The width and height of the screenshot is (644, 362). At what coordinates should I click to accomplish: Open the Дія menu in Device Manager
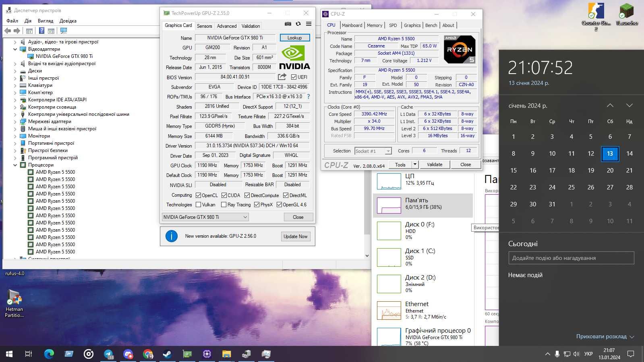[x=28, y=21]
